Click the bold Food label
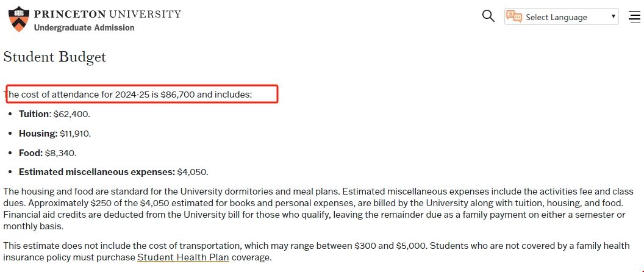The width and height of the screenshot is (644, 272). (30, 153)
